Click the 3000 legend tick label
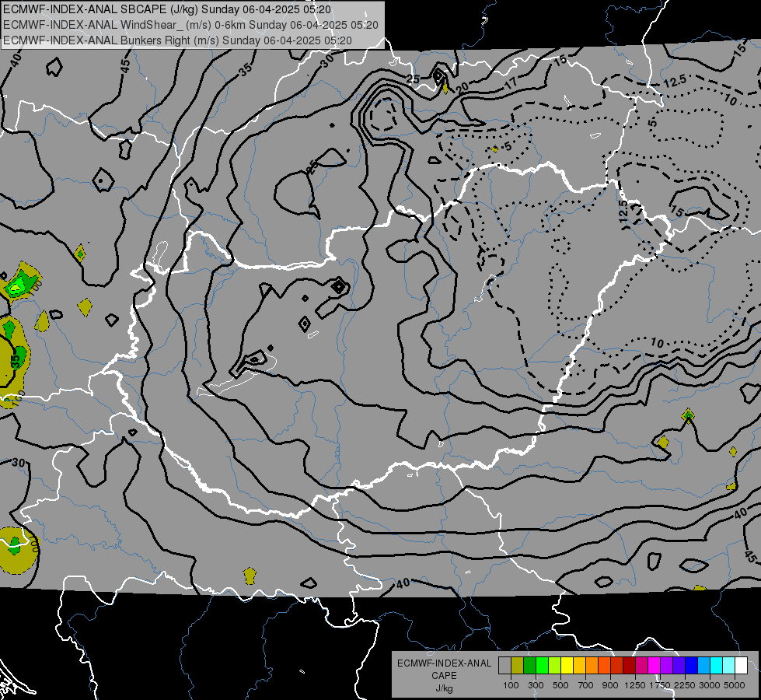 [710, 685]
